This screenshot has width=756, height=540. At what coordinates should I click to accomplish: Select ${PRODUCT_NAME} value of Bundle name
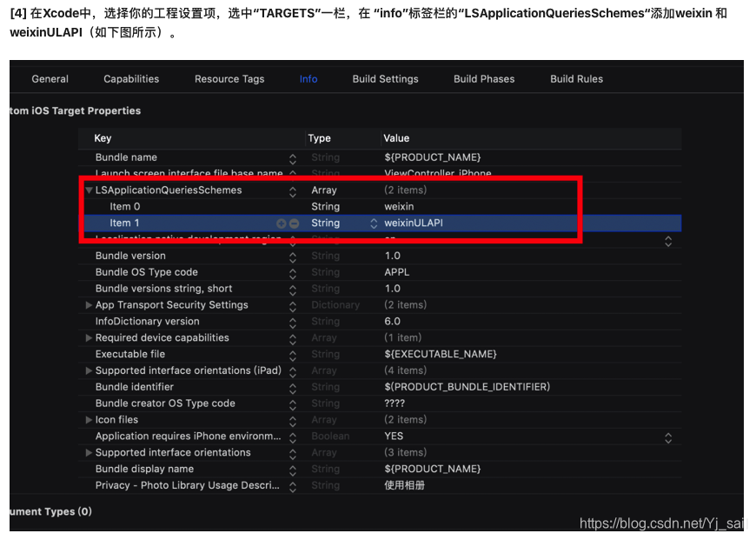coord(433,157)
